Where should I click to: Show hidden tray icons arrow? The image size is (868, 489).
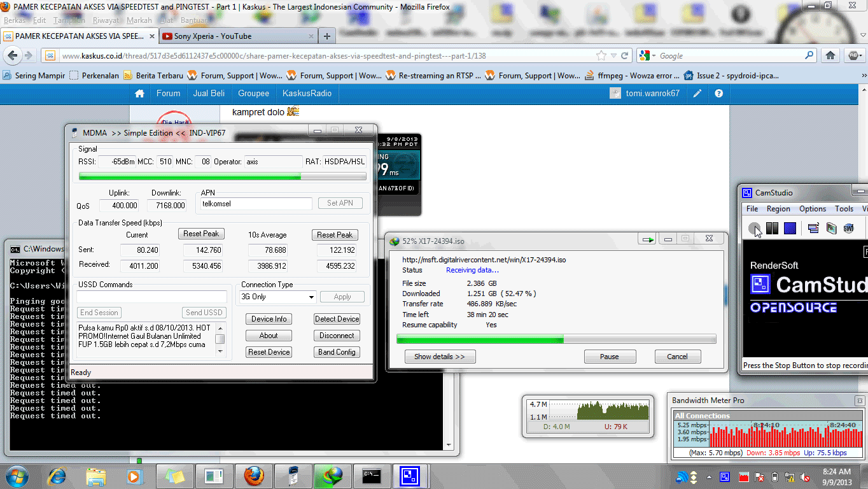pyautogui.click(x=710, y=477)
